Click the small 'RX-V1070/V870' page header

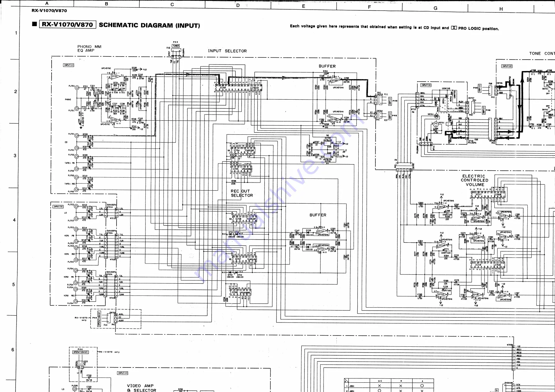coord(49,11)
